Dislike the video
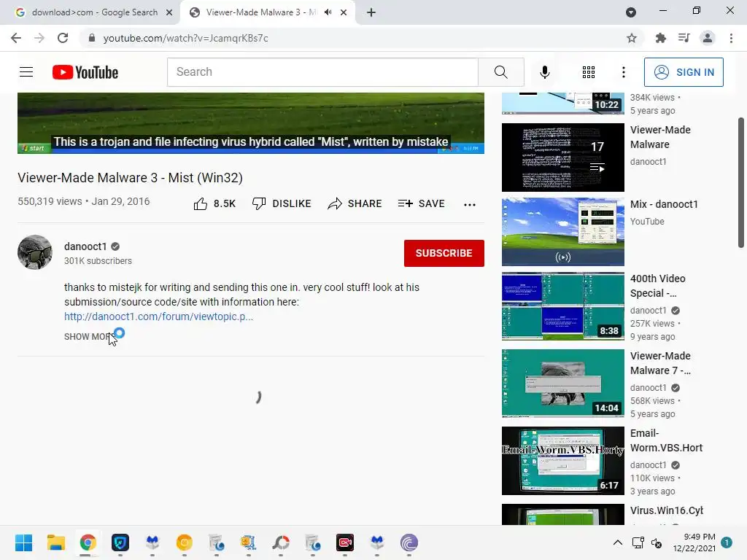This screenshot has width=747, height=560. (x=281, y=204)
